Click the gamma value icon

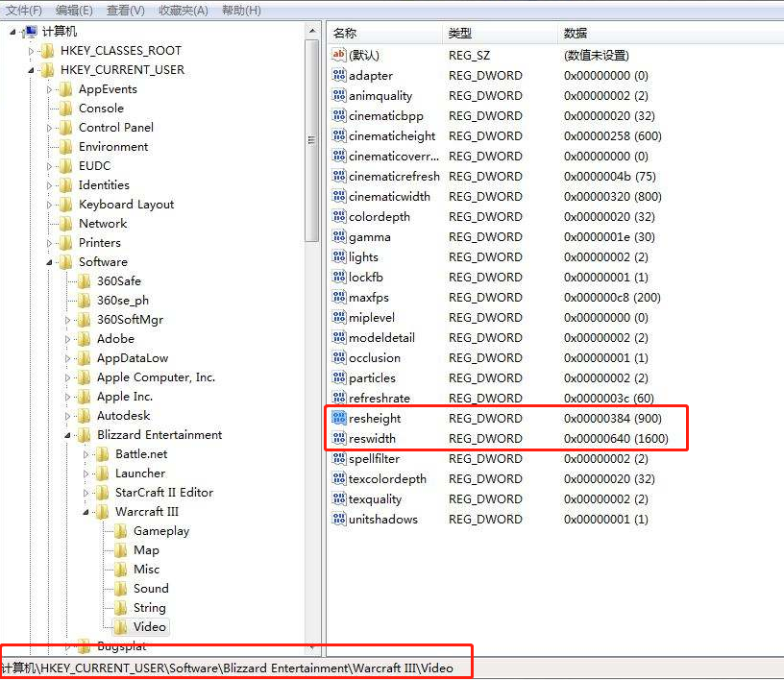(x=338, y=236)
